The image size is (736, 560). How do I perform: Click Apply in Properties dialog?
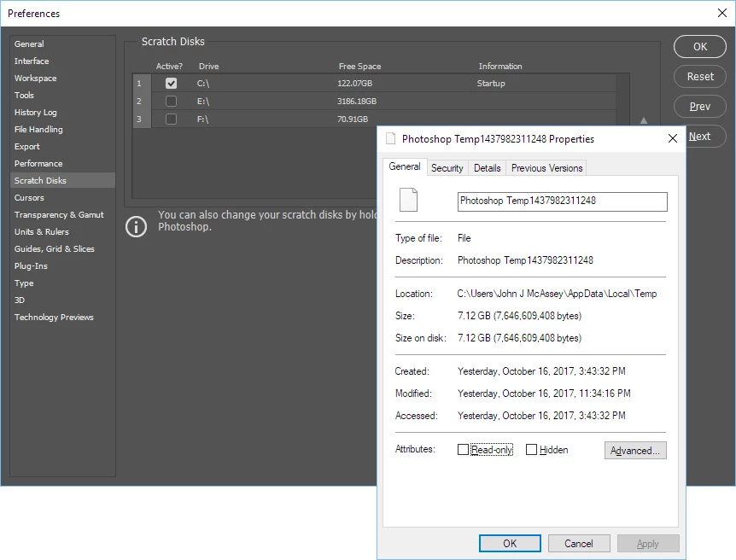tap(648, 543)
